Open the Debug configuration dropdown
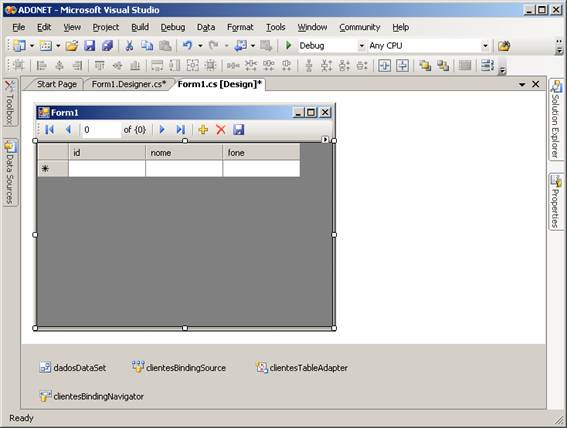This screenshot has height=428, width=567. (x=332, y=46)
